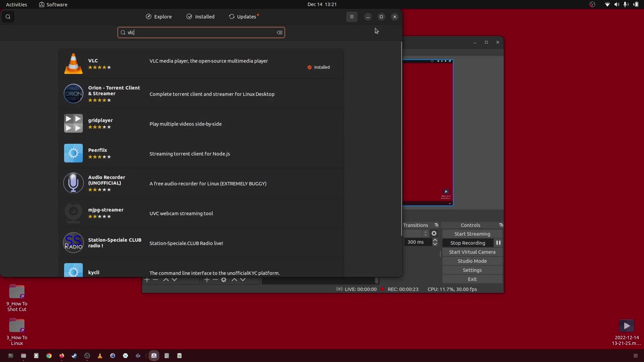Open the VLC app icon result
The height and width of the screenshot is (362, 644).
73,64
